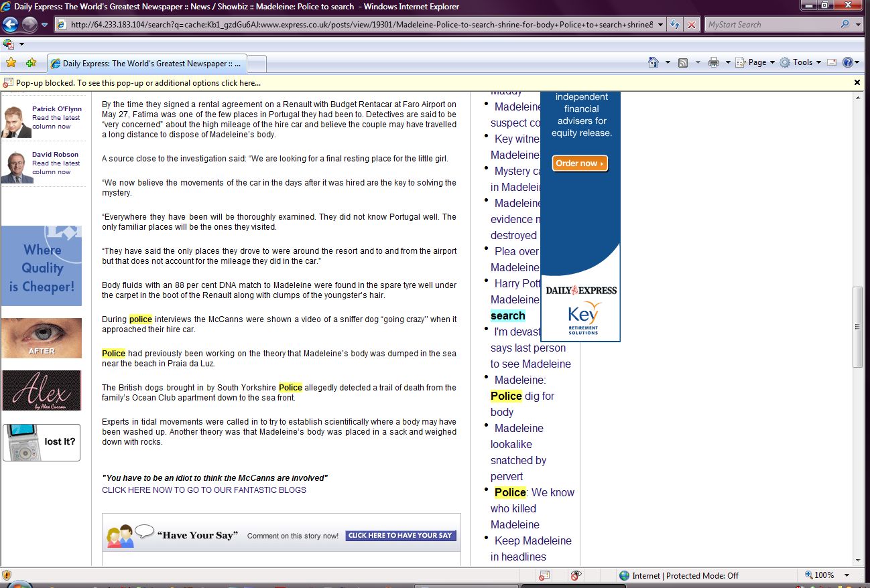
Task: Open the 'Go to our fantastic blogs' link
Action: pos(204,490)
